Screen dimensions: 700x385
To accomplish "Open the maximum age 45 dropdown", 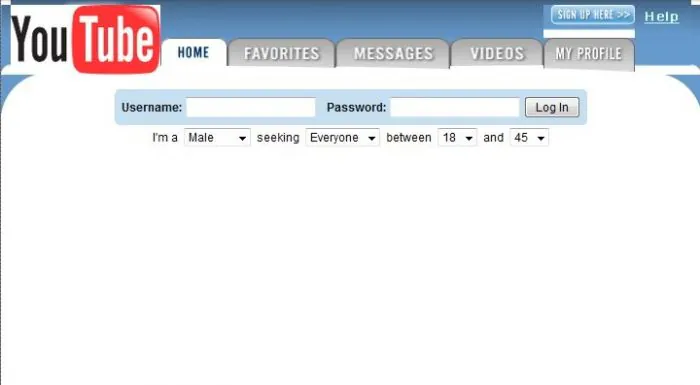I will coord(529,138).
